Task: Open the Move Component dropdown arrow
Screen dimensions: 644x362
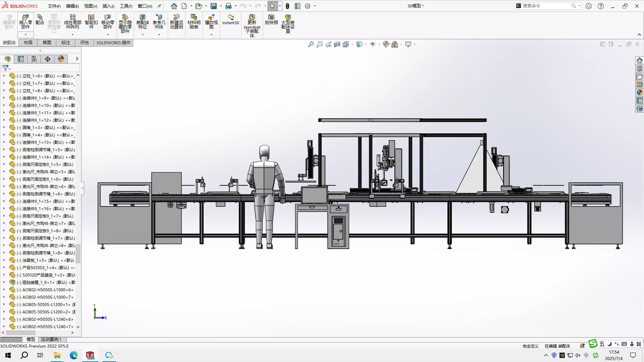Action: (x=108, y=35)
